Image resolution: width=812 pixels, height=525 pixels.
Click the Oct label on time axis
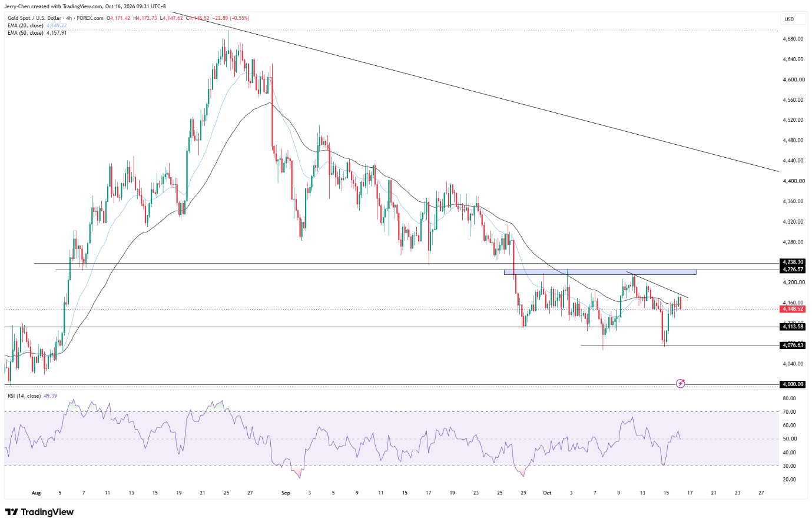pyautogui.click(x=547, y=493)
